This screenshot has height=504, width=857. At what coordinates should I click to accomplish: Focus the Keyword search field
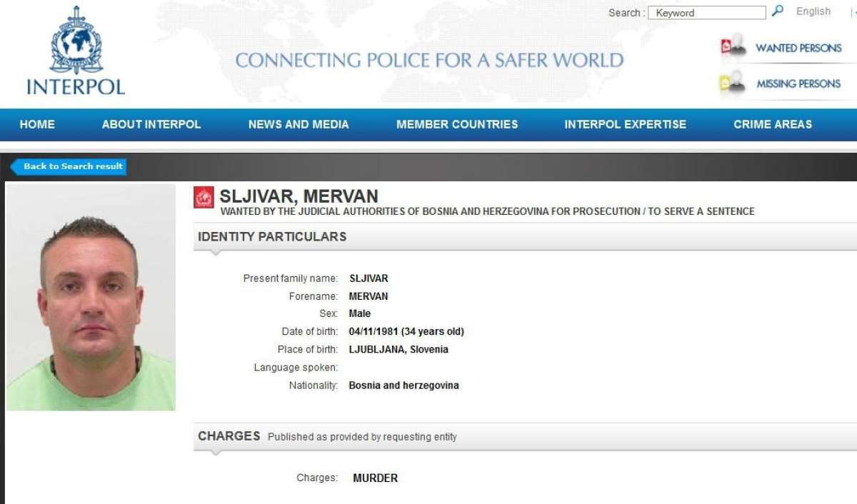click(x=707, y=13)
